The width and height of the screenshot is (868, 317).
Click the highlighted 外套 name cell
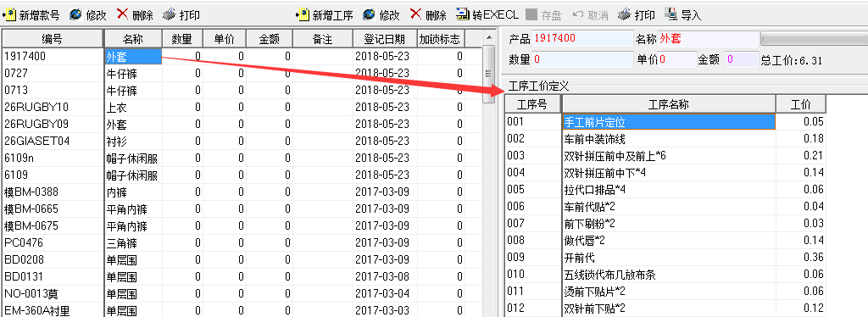tap(133, 57)
